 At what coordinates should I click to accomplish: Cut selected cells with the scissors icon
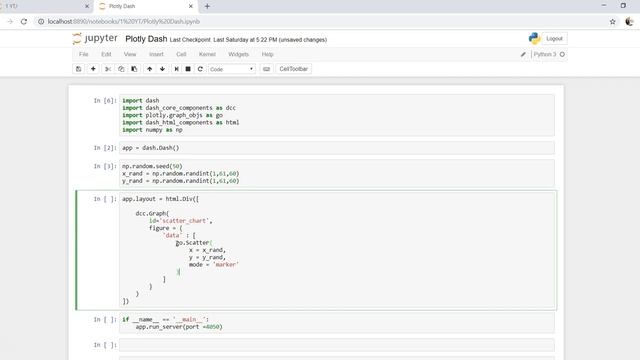pyautogui.click(x=108, y=69)
